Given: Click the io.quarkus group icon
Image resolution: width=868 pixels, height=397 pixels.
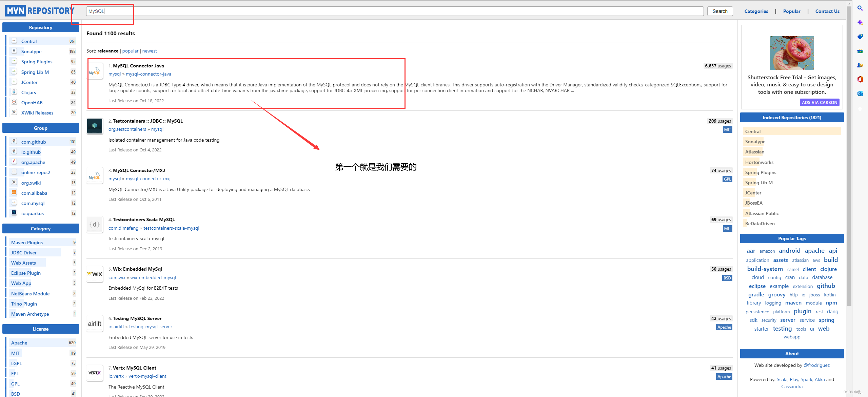Looking at the screenshot, I should coord(14,213).
